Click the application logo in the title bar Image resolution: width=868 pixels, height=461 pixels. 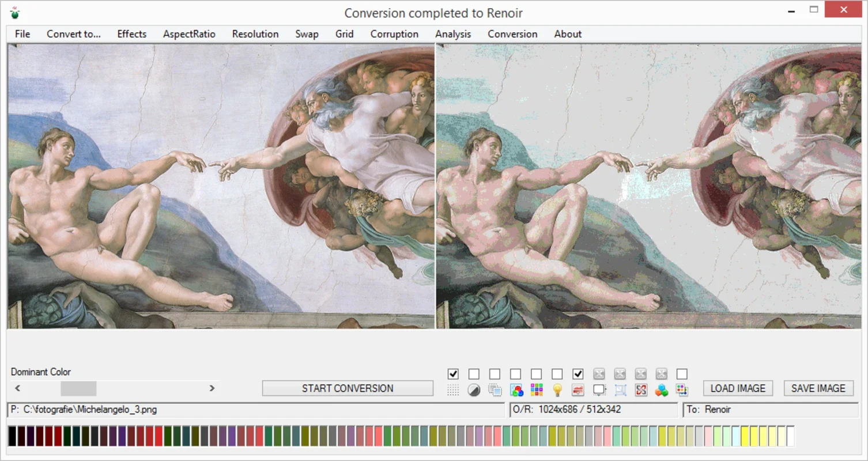pyautogui.click(x=15, y=12)
